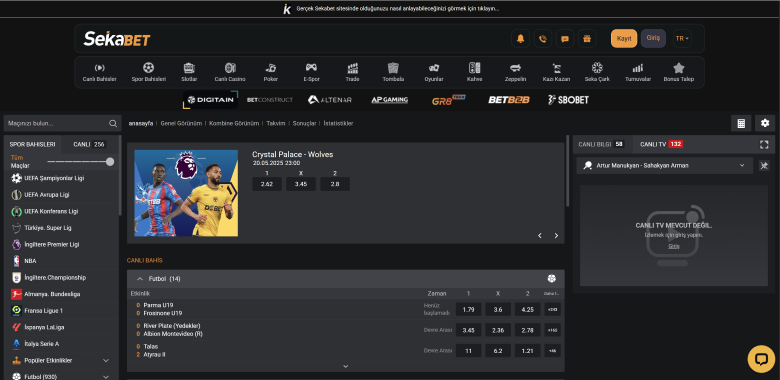Image resolution: width=780 pixels, height=380 pixels.
Task: Open the Tombala section
Action: pos(393,73)
